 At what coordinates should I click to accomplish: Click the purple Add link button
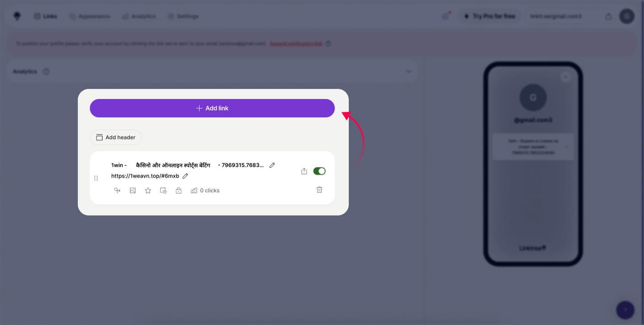pos(212,108)
